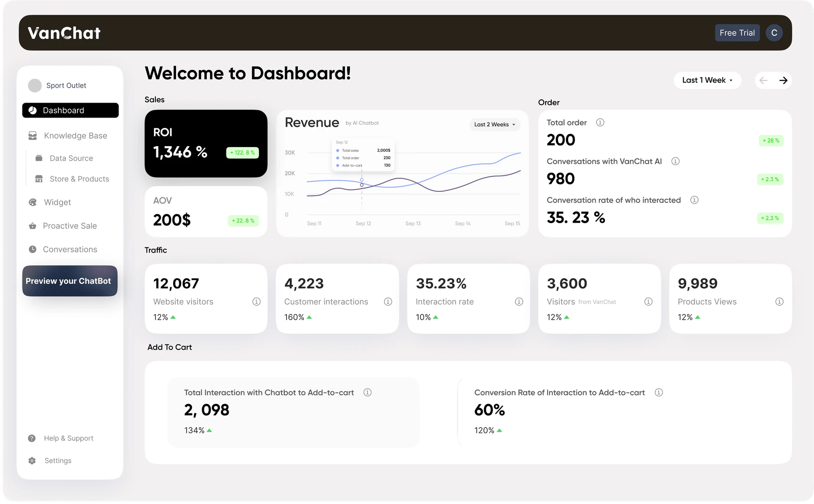Click the Conversations clock icon
Viewport: 814px width, 504px height.
pyautogui.click(x=32, y=249)
